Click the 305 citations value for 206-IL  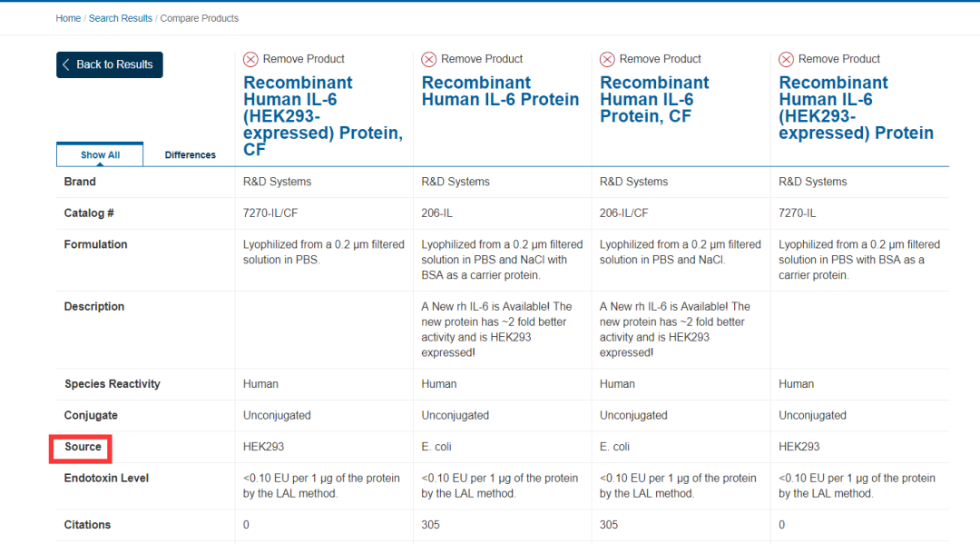431,525
